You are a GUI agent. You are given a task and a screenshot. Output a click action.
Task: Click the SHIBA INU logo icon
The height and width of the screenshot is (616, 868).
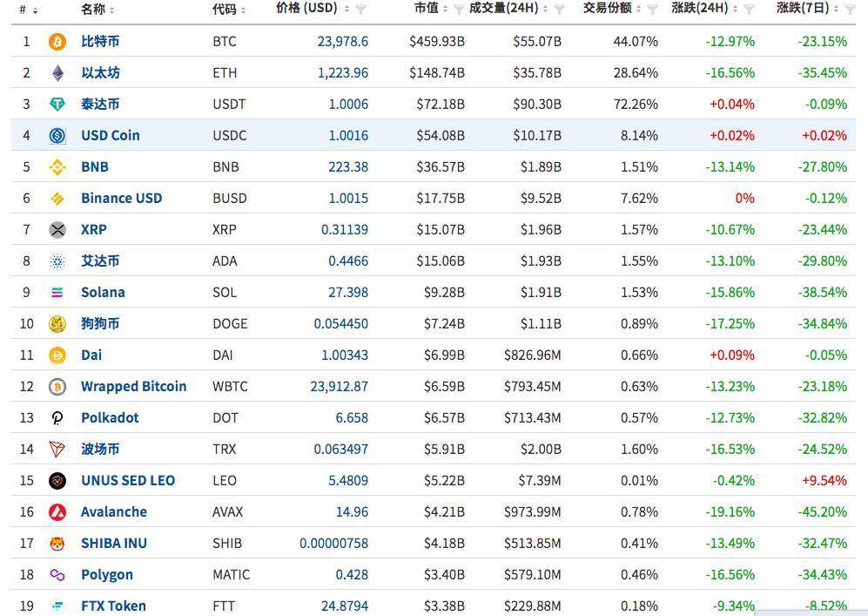57,543
